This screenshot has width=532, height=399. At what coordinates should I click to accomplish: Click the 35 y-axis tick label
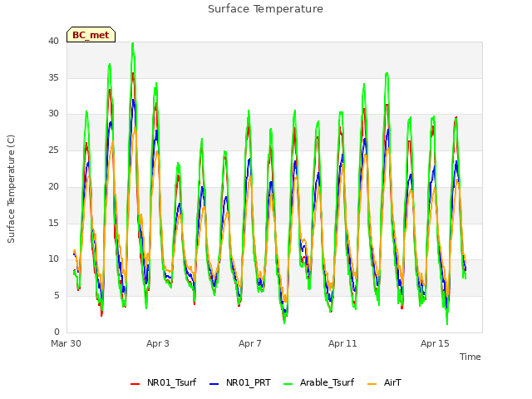(53, 77)
